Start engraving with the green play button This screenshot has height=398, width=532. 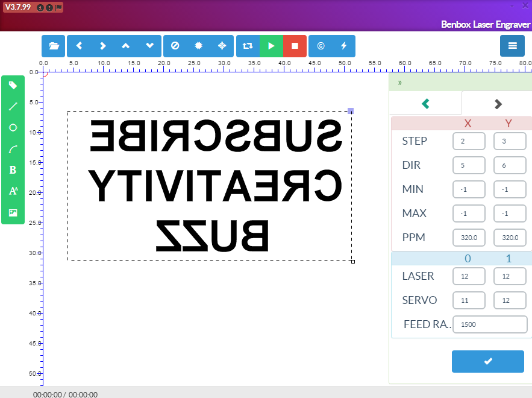tap(271, 46)
